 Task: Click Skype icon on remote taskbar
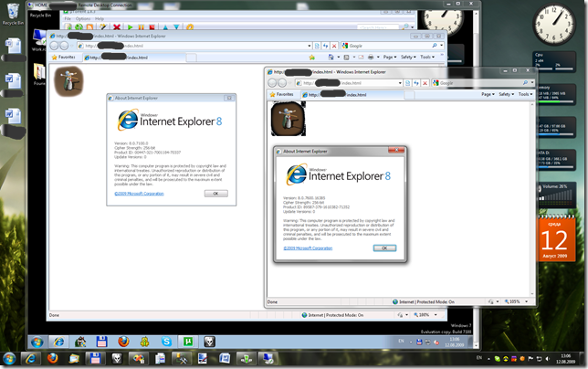[x=166, y=342]
